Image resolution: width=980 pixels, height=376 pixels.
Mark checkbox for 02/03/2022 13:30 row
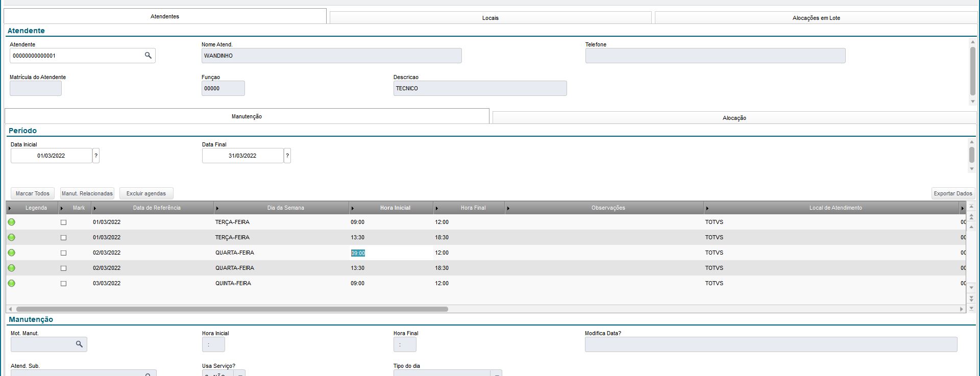[63, 268]
